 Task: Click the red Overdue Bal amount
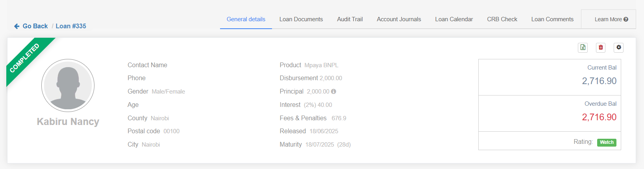599,117
